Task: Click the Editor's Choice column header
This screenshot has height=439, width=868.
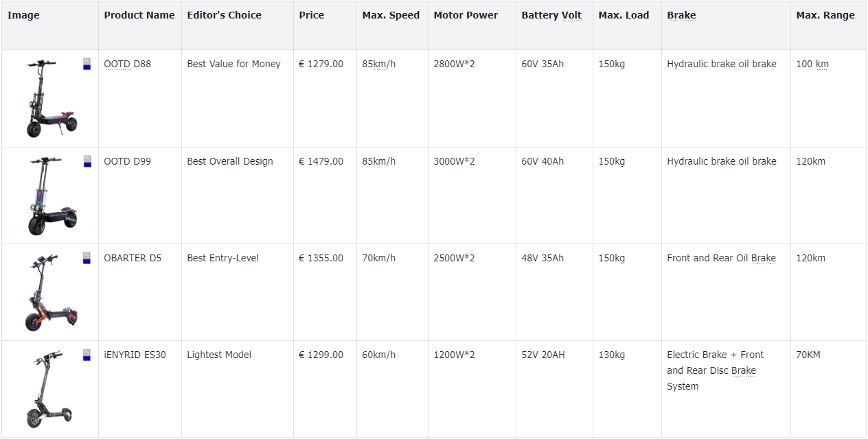Action: (x=224, y=15)
